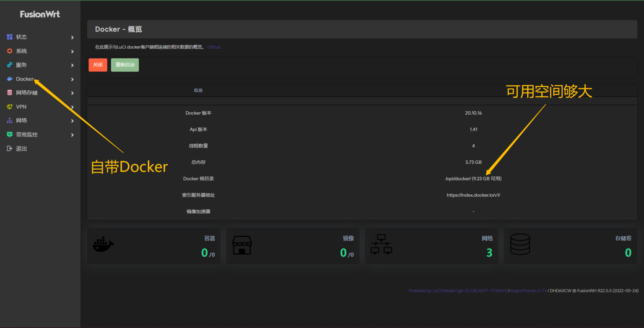
Task: Open the Powered by LuCI Master link
Action: pos(458,291)
